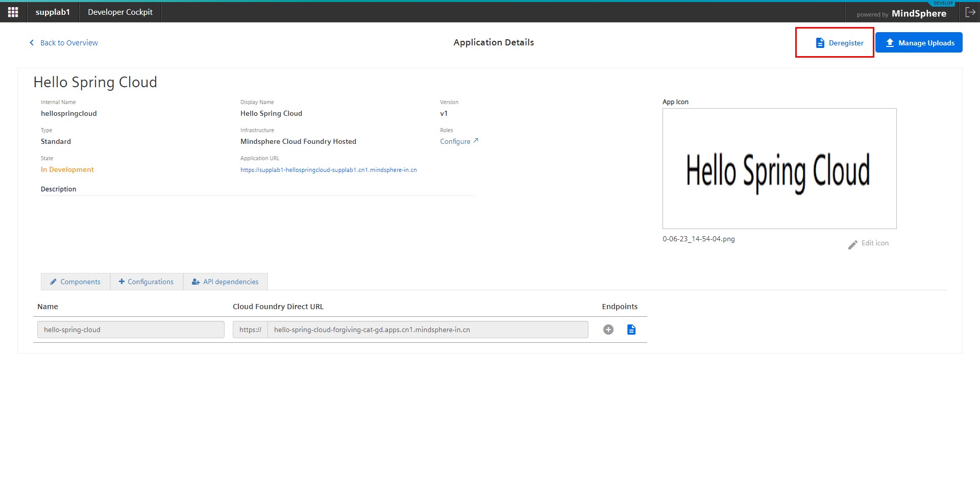Open the endpoint document icon for hello-spring-cloud
The height and width of the screenshot is (478, 980).
pos(631,330)
